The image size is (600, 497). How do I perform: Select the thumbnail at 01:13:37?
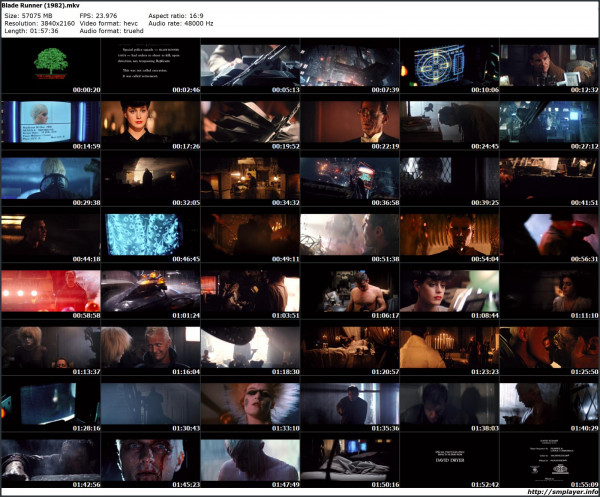pyautogui.click(x=51, y=347)
